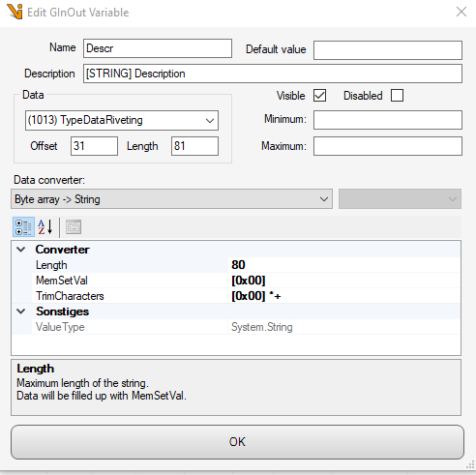Click the Offset field showing 31
The image size is (476, 475).
(x=94, y=146)
